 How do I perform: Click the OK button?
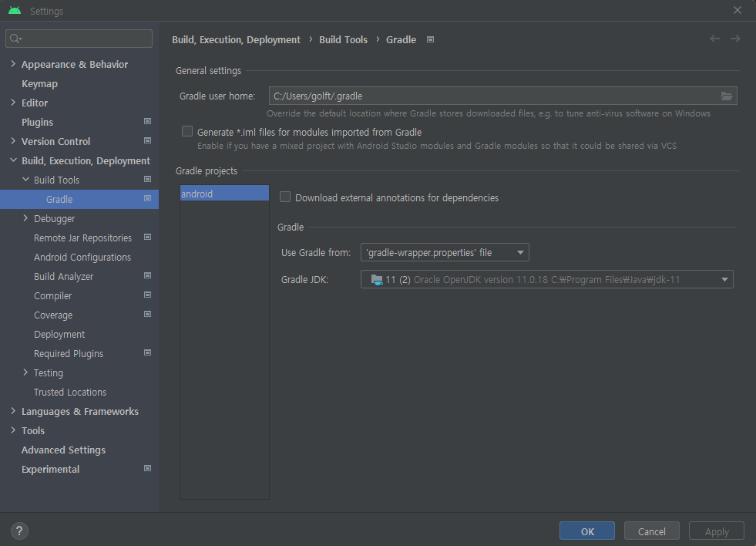[x=587, y=531]
